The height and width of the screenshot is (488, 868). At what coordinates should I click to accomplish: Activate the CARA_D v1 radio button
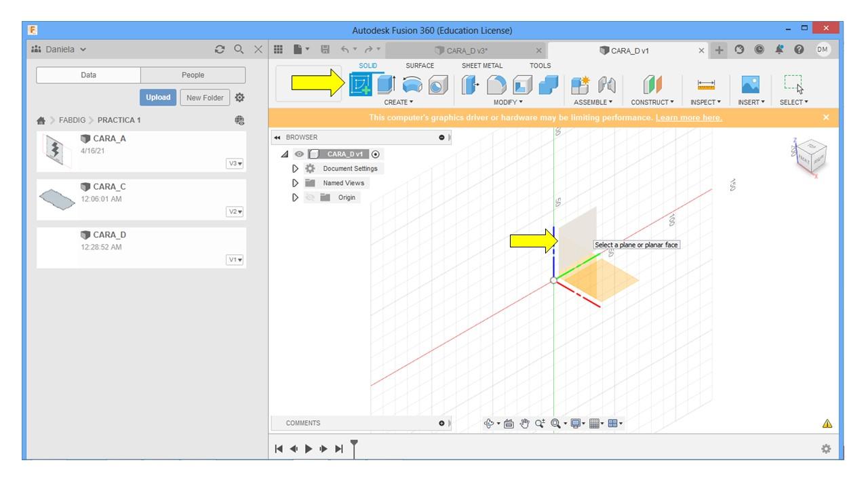[x=376, y=154]
